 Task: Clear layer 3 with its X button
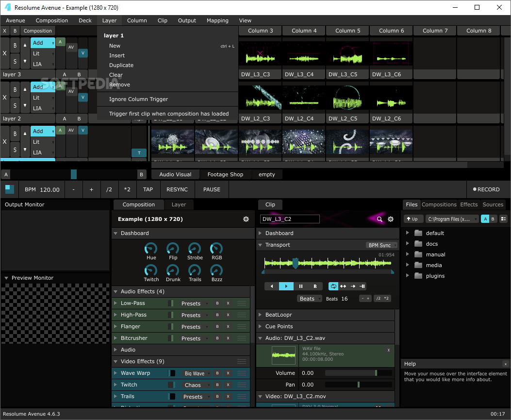click(x=4, y=53)
